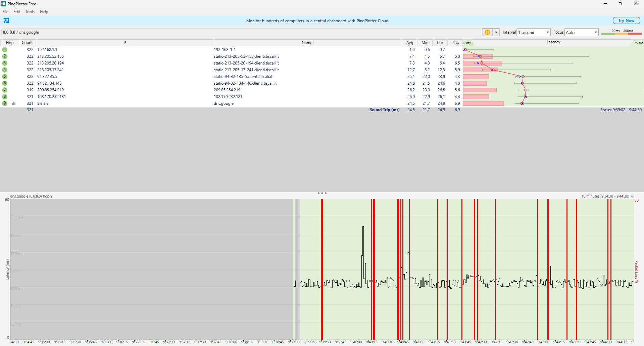Click the hop 1 green circle icon

click(x=5, y=50)
